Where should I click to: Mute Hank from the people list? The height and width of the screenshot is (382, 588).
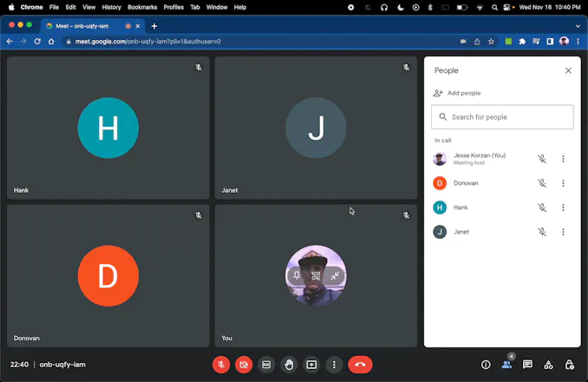pos(542,207)
